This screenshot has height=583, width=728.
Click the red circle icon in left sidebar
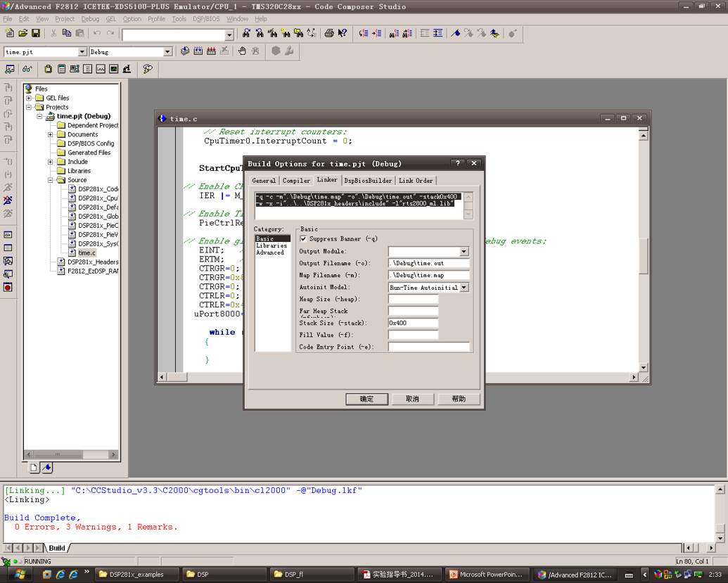[x=8, y=288]
